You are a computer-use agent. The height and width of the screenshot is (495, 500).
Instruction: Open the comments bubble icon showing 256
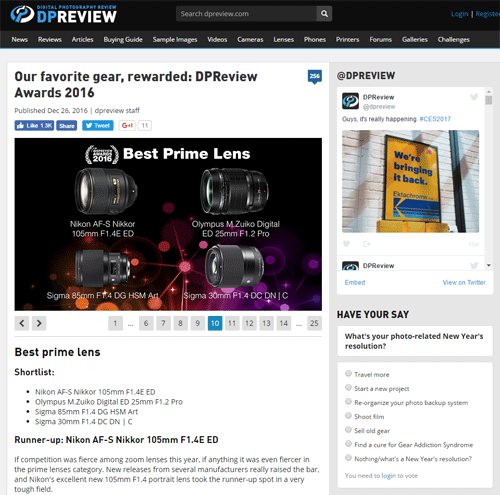315,77
